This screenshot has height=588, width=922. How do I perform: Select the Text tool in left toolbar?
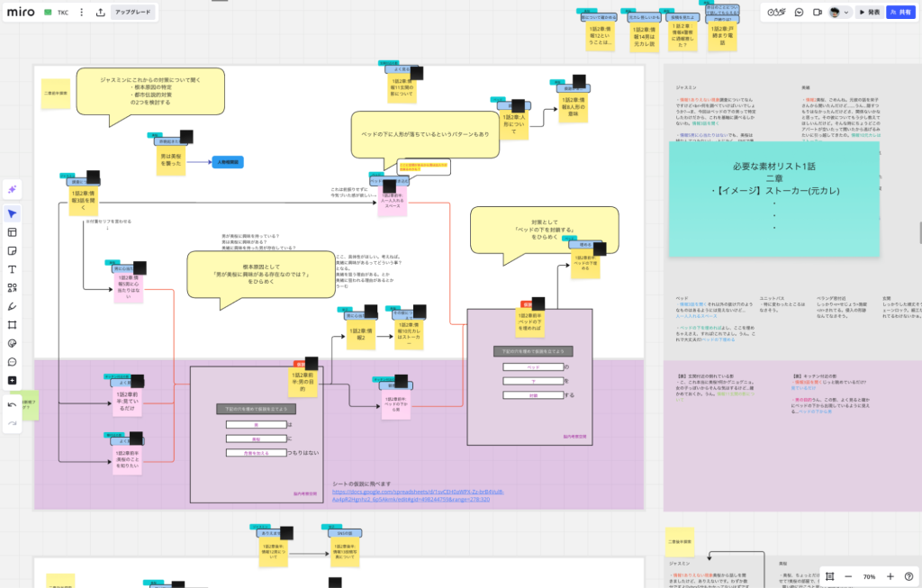tap(13, 269)
